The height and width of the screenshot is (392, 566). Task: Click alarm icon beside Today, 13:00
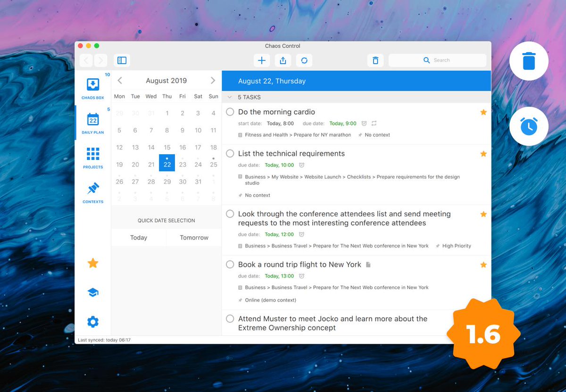(301, 276)
